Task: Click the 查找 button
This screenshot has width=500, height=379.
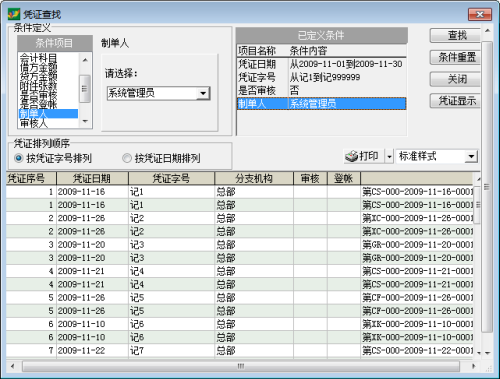Action: click(456, 35)
